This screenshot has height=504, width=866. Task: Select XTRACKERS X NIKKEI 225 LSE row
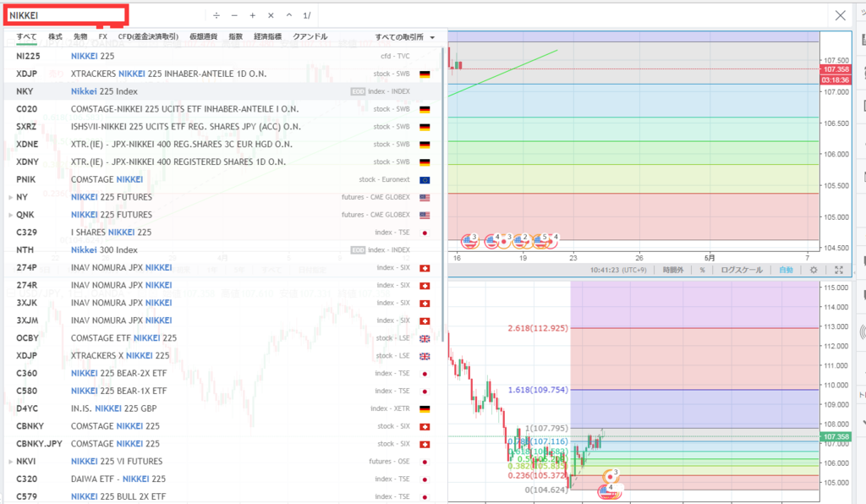[x=222, y=356]
